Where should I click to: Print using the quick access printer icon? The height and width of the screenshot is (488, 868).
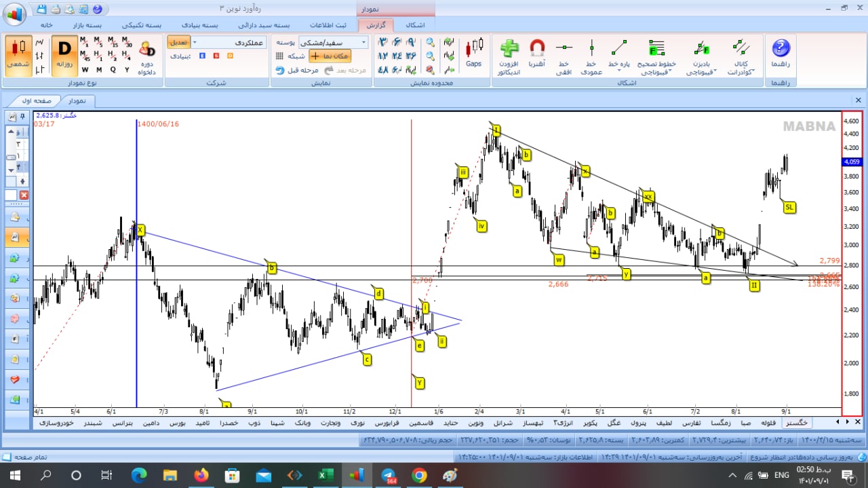coord(56,10)
